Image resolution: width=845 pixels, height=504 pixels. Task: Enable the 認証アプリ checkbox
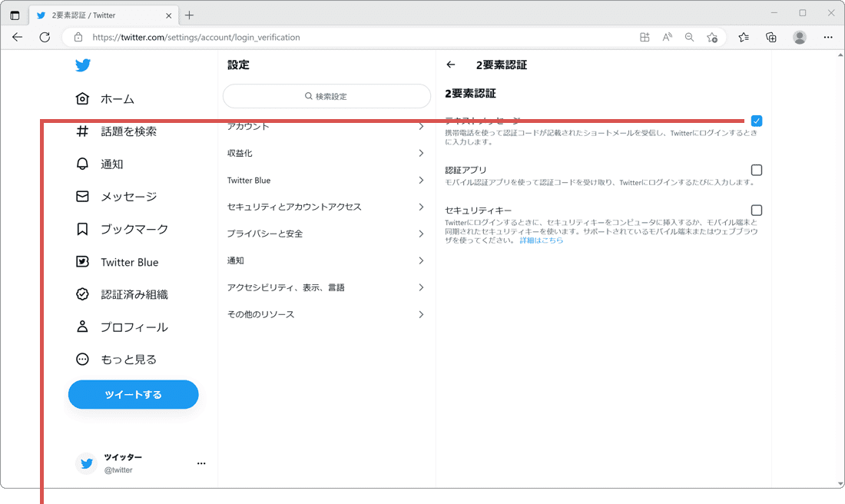[x=757, y=171]
